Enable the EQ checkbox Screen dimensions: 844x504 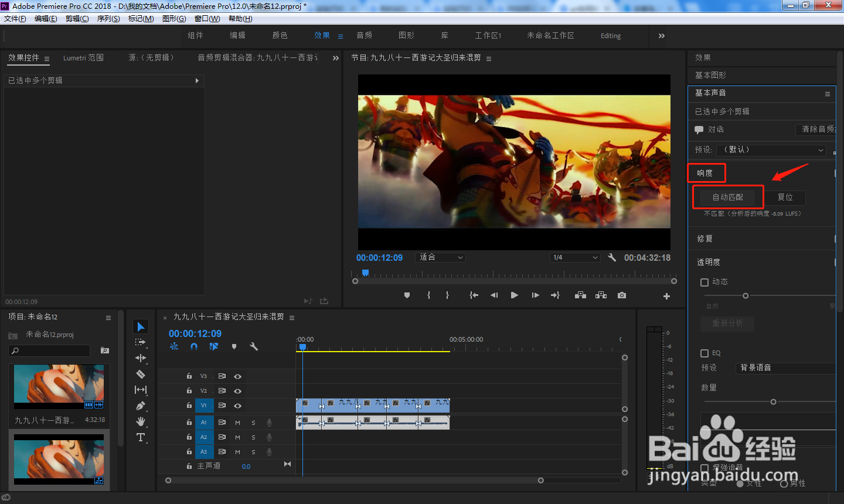tap(705, 353)
